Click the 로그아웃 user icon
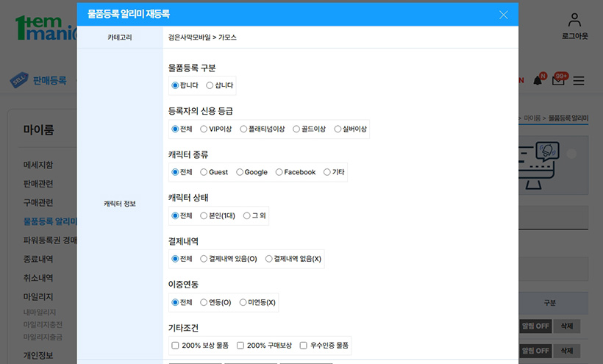603x364 pixels. tap(574, 21)
